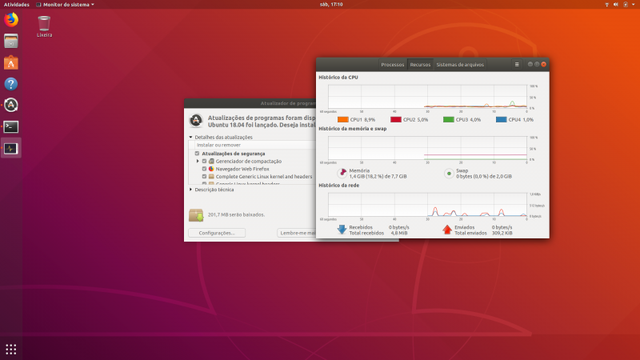Open the volume icon in top bar

click(x=616, y=4)
